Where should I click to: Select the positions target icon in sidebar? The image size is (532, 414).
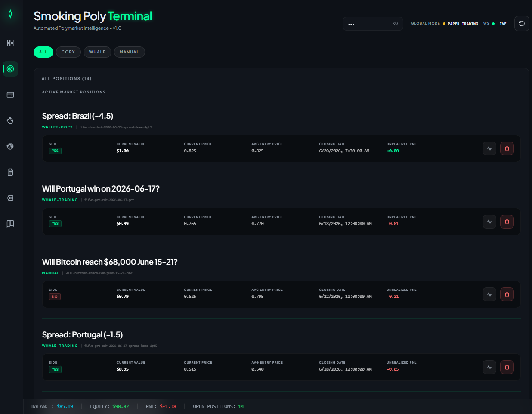pos(10,69)
